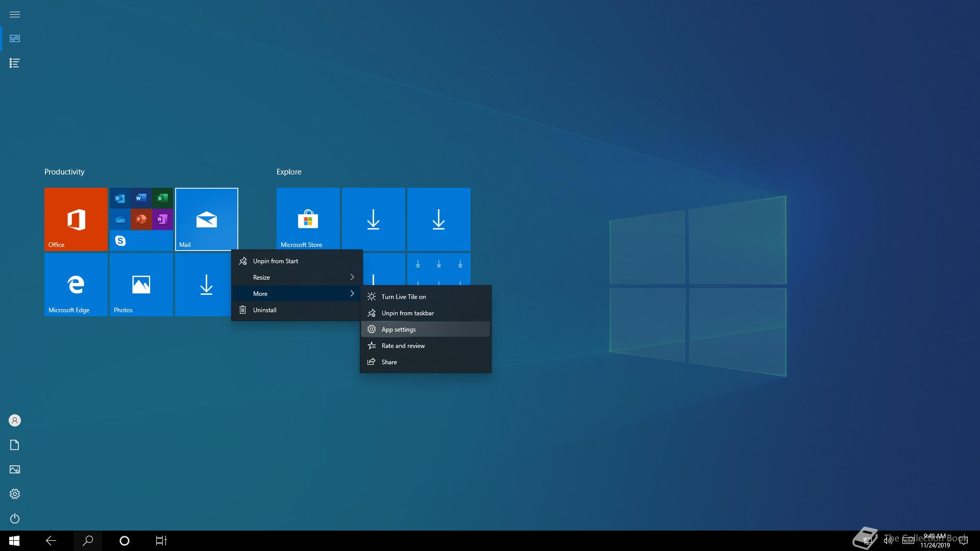Open Documents from Start sidebar
980x551 pixels.
(x=15, y=445)
